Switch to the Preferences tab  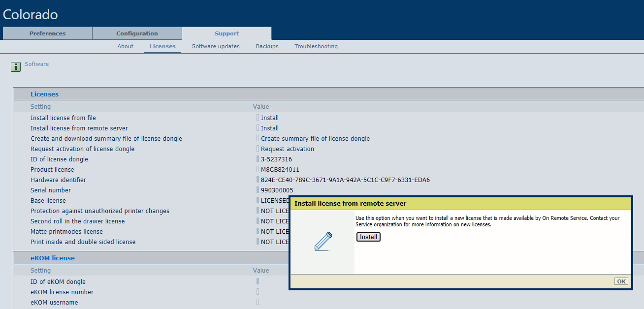[x=47, y=33]
